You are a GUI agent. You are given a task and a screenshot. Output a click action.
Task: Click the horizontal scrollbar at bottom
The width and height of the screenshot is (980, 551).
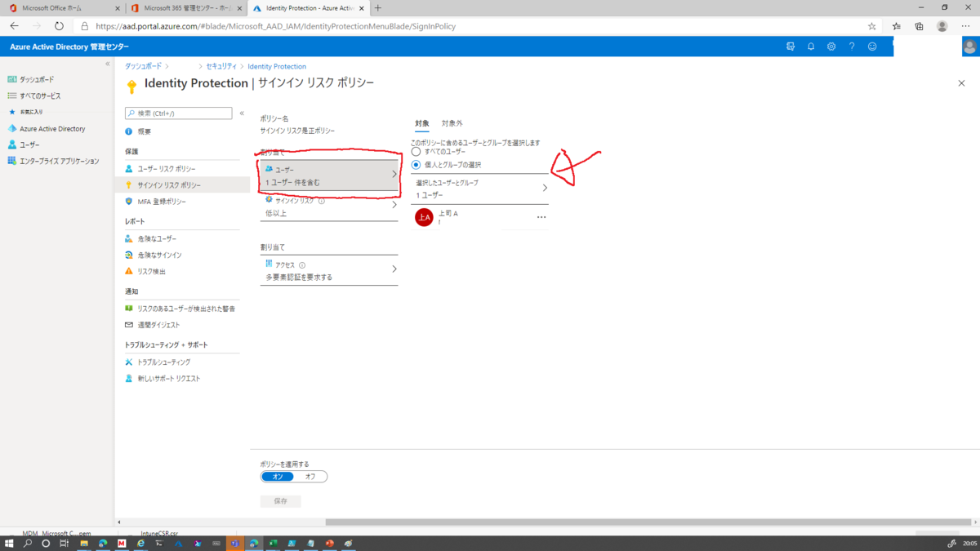coord(649,522)
